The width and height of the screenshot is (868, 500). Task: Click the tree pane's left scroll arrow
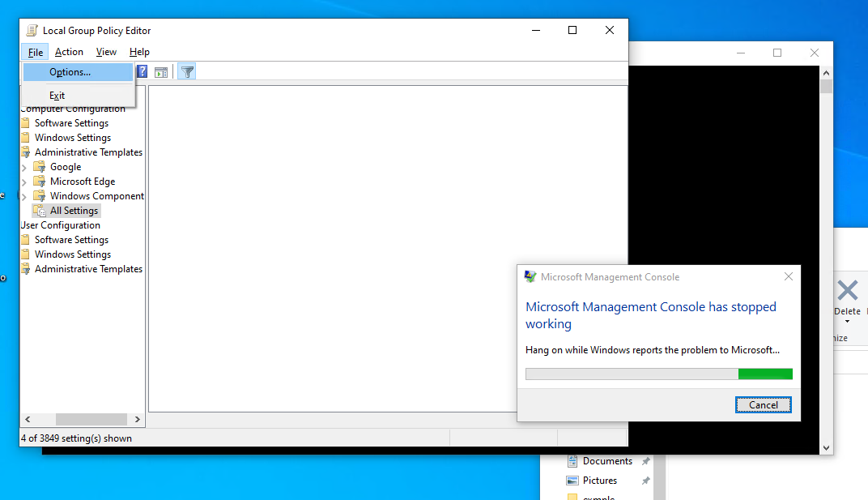(28, 420)
